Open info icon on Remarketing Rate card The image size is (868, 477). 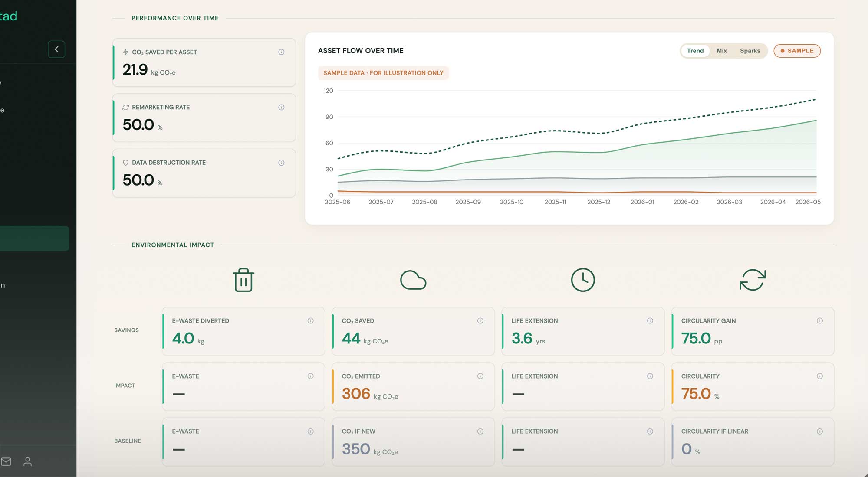click(281, 108)
